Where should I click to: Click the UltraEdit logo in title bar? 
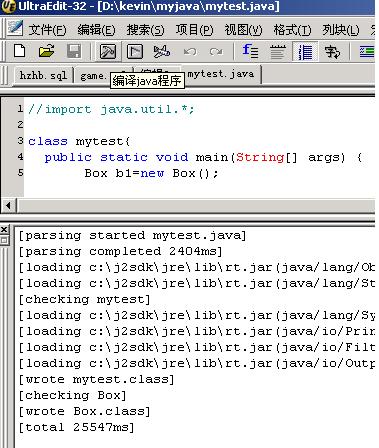tap(8, 6)
